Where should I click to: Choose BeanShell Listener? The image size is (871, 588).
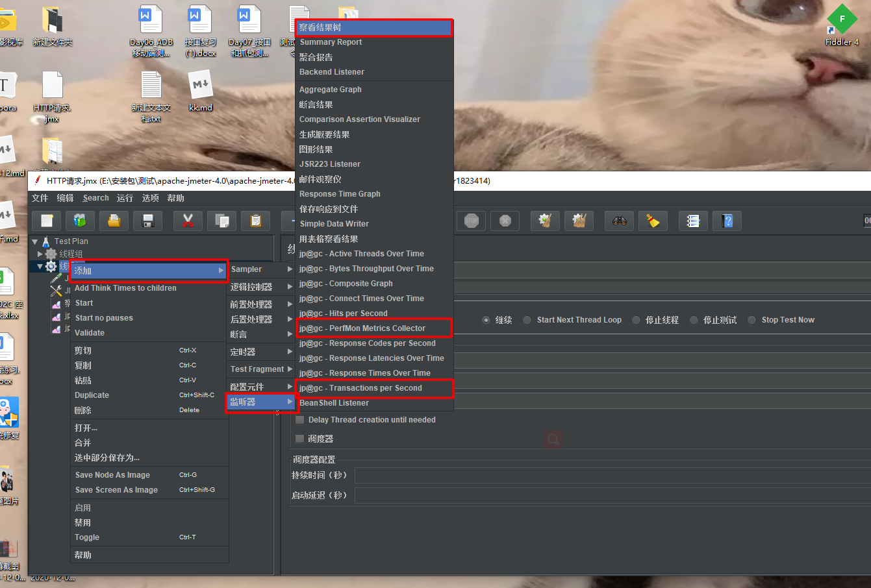pos(374,403)
